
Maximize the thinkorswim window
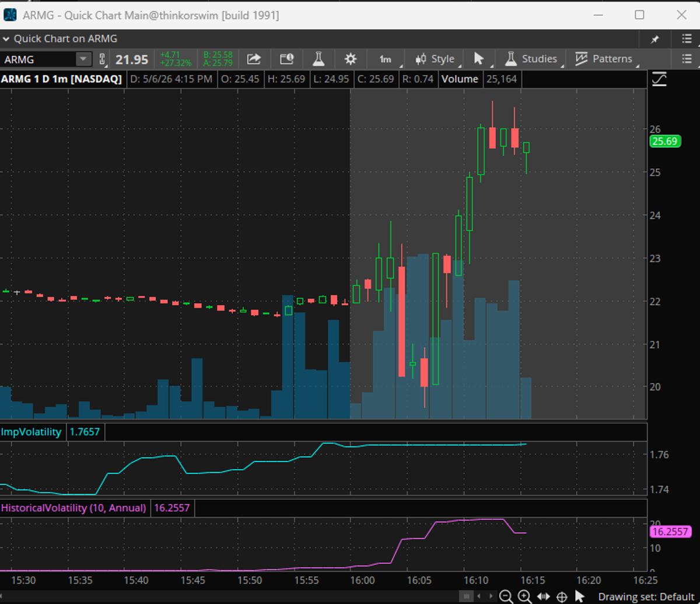click(639, 15)
